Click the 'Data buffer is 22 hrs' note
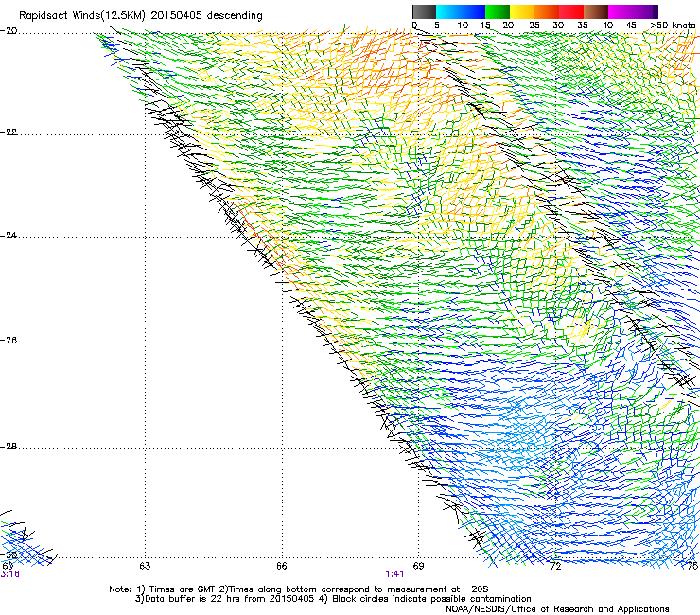This screenshot has height=615, width=700. [x=333, y=599]
